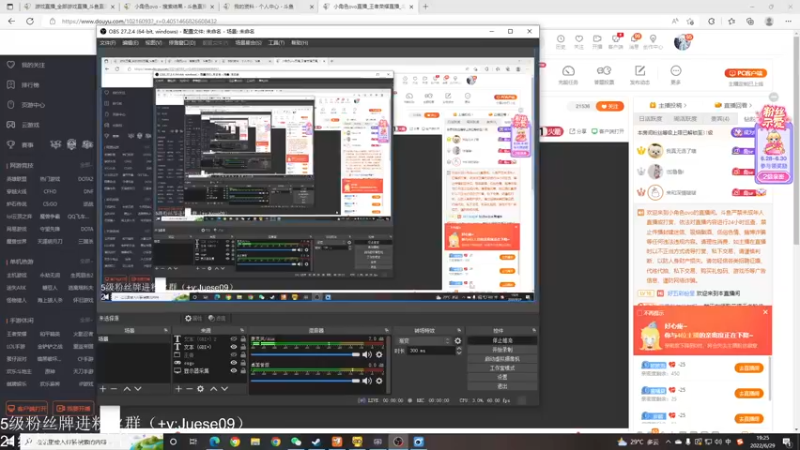Viewport: 800px width, 450px height.
Task: Open desktop audio channel settings gear
Action: 379,381
